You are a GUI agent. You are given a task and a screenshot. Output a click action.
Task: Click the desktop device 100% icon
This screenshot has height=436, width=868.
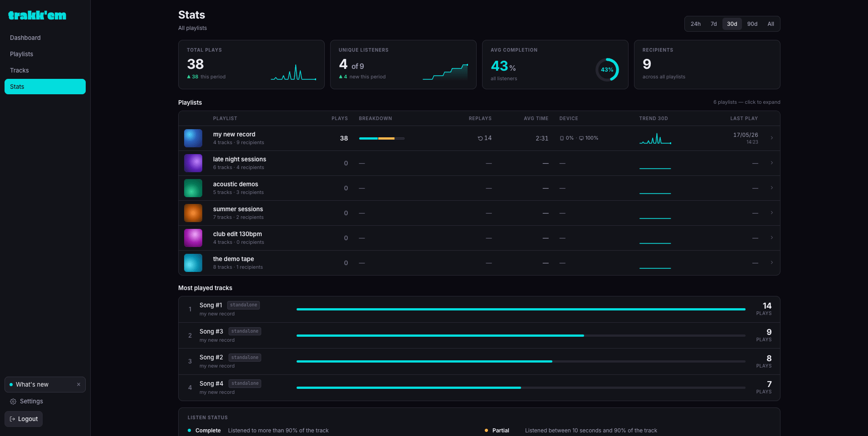(581, 138)
